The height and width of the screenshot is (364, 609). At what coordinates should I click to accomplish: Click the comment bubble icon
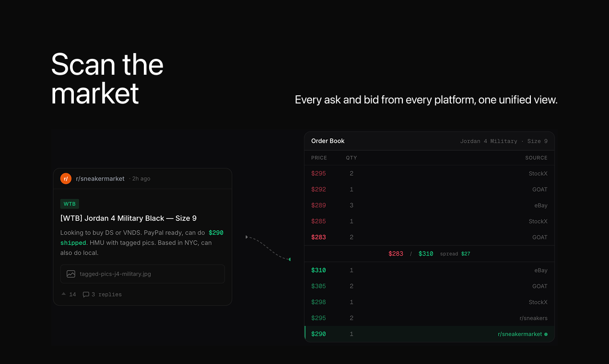tap(86, 294)
